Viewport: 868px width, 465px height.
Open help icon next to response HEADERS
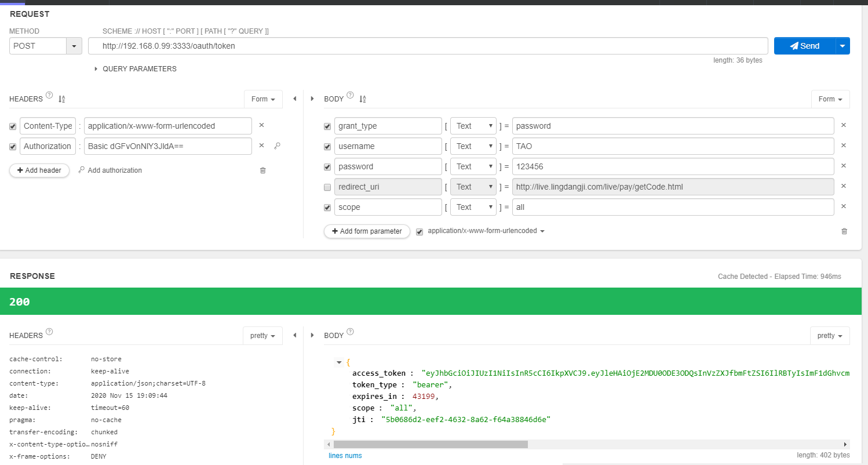click(49, 332)
